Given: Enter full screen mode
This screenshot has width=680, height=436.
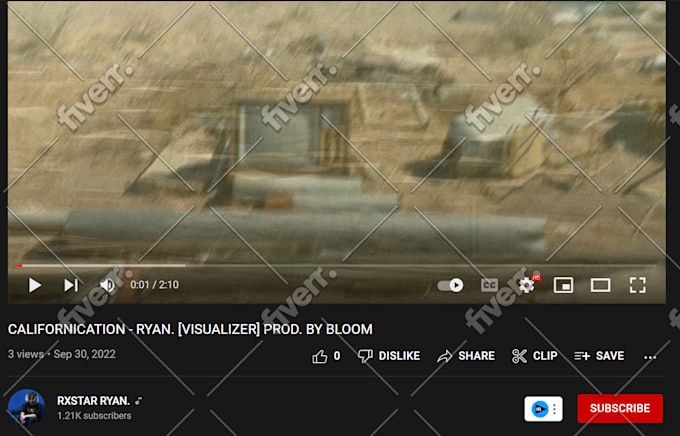Looking at the screenshot, I should click(638, 285).
